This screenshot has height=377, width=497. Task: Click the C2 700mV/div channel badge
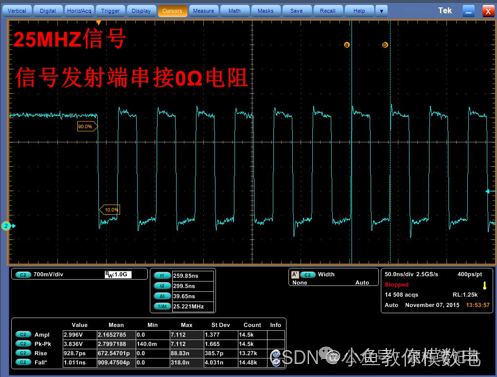[x=23, y=275]
